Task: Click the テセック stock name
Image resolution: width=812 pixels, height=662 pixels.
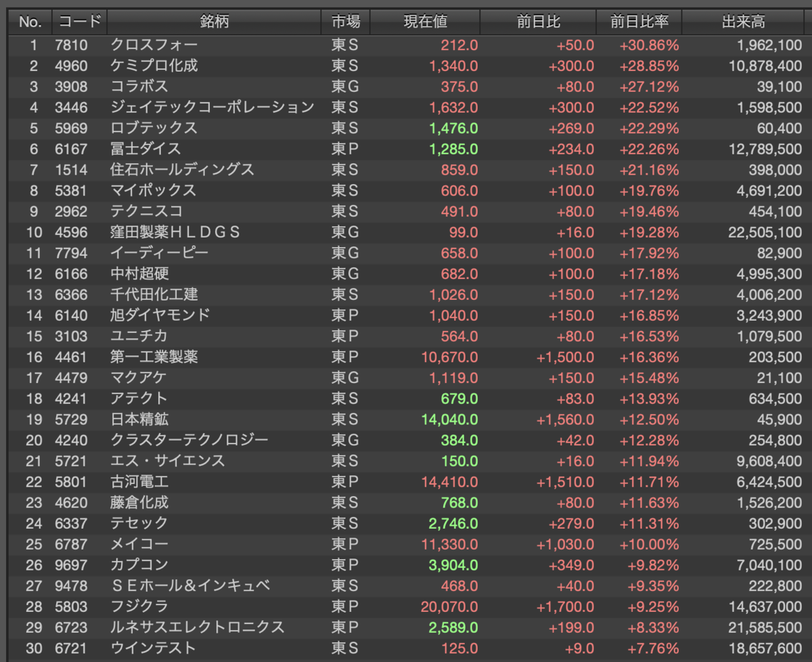Action: (139, 523)
